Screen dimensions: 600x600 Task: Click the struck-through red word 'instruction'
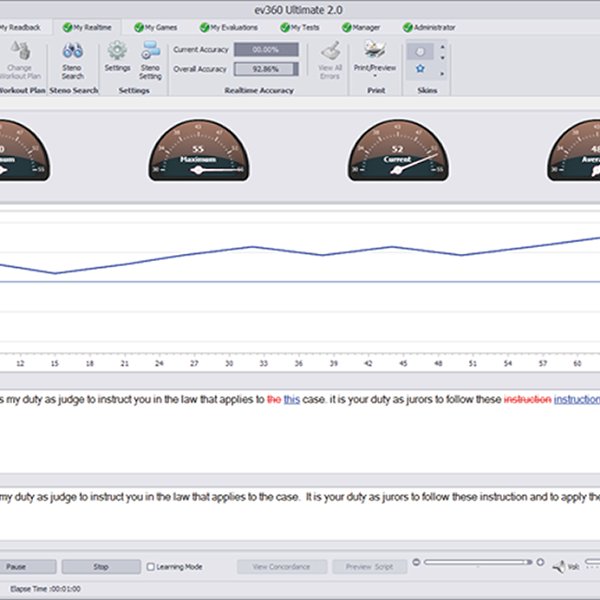click(x=527, y=399)
